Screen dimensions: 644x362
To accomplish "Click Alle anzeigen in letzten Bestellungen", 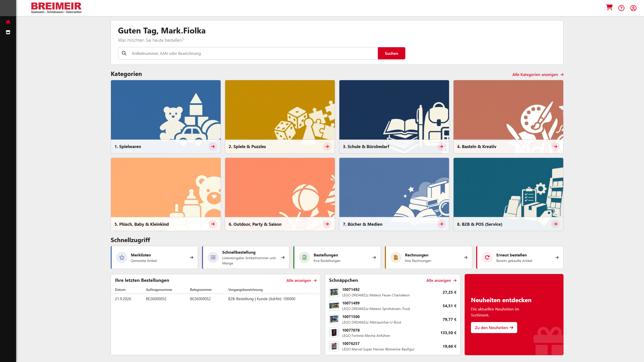I will [x=301, y=281].
